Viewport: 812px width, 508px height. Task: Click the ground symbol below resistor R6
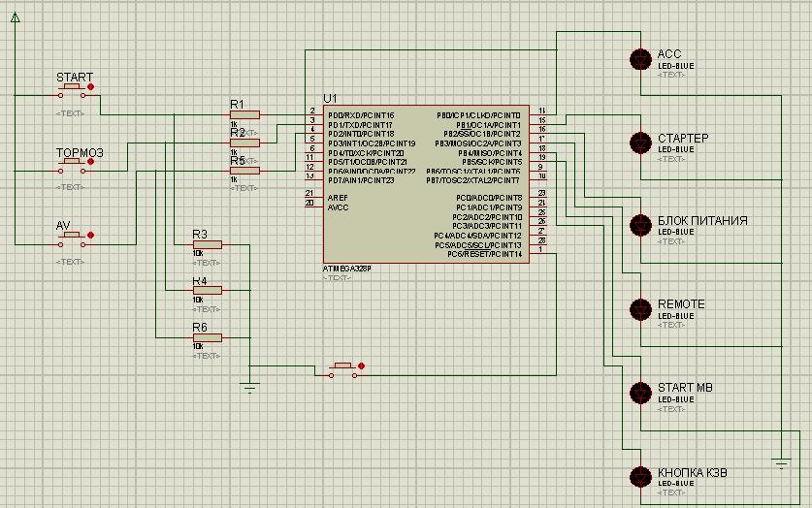point(250,388)
